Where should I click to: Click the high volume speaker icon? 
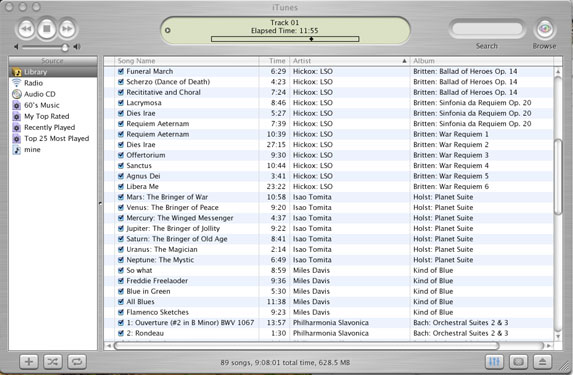click(x=77, y=47)
